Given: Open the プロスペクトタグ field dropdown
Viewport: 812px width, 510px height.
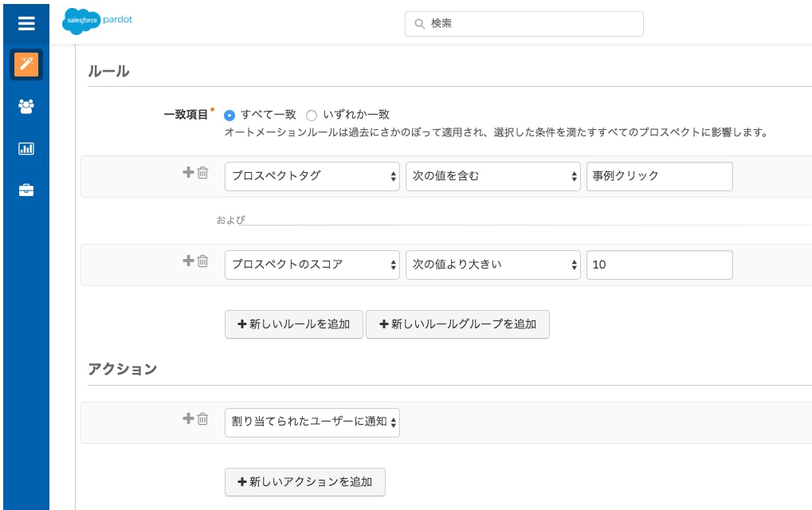Looking at the screenshot, I should tap(312, 177).
